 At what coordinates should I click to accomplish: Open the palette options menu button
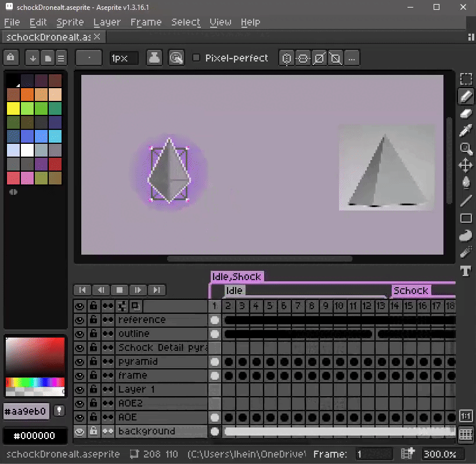click(61, 58)
